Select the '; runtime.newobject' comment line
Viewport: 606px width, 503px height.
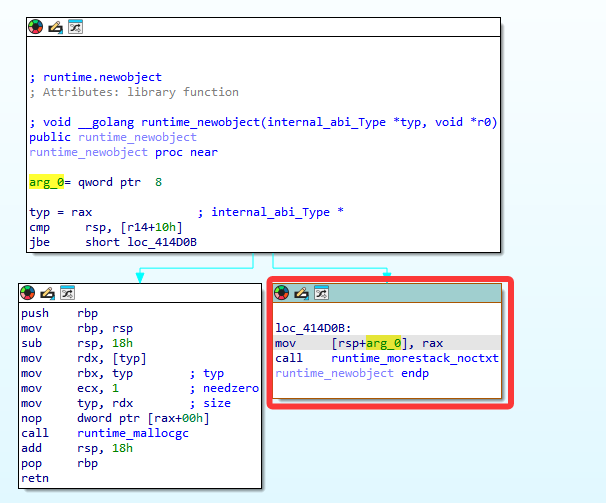[95, 77]
